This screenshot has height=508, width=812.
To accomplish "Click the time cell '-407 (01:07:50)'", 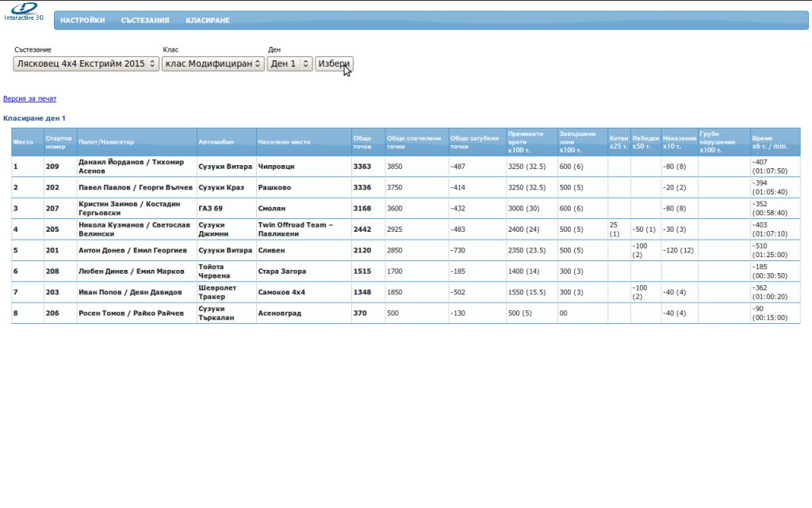I will click(x=776, y=167).
